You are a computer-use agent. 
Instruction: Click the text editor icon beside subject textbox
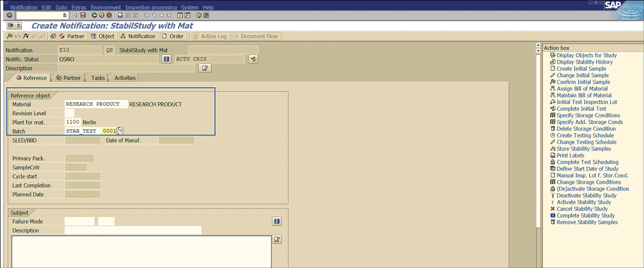277,239
